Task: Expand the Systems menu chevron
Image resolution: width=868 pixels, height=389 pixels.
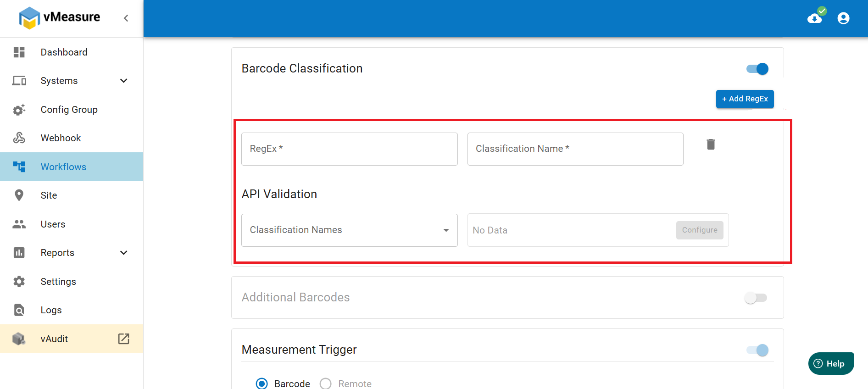Action: click(x=123, y=81)
